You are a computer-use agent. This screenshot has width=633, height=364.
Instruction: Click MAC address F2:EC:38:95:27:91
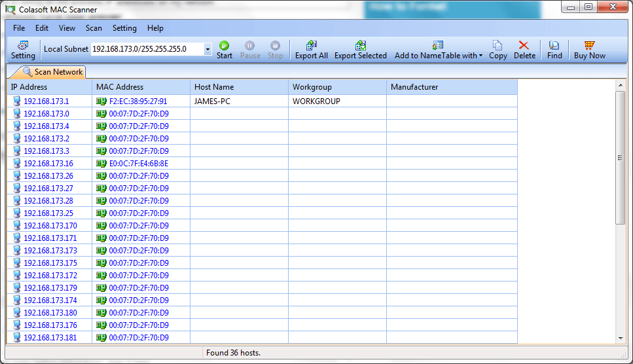(138, 101)
